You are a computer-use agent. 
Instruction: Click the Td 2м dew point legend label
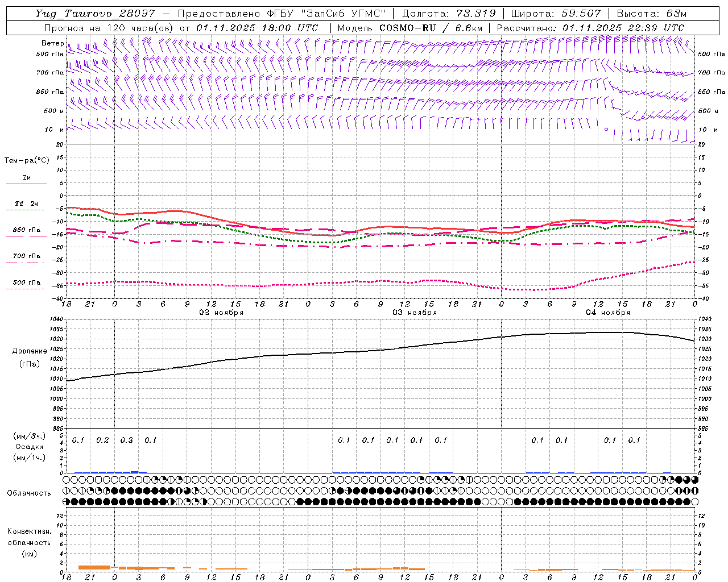pyautogui.click(x=26, y=203)
